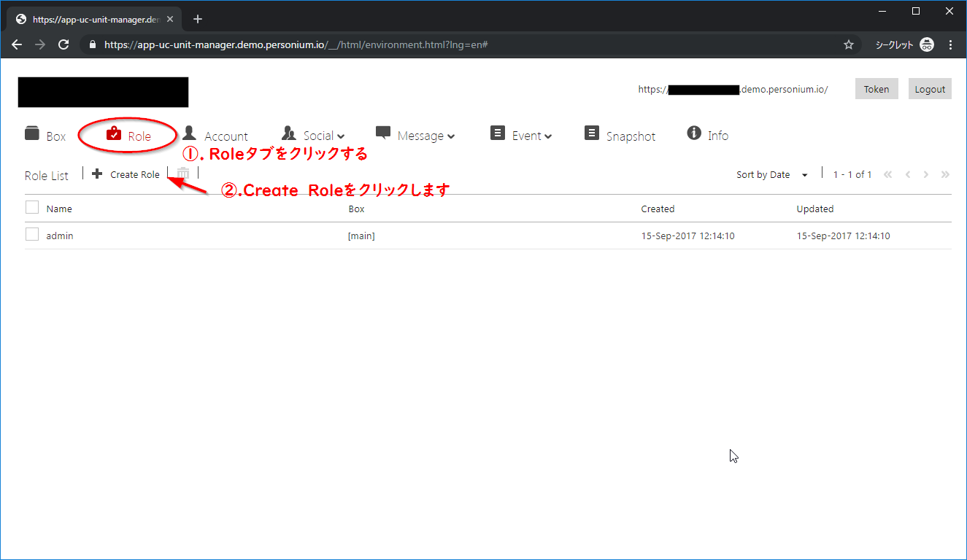This screenshot has width=967, height=560.
Task: Click the Create Role link
Action: (135, 175)
